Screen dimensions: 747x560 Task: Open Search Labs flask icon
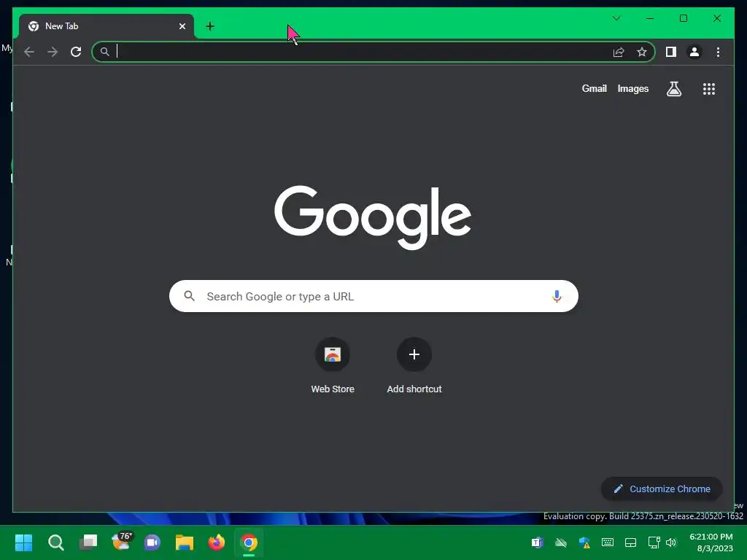click(673, 88)
